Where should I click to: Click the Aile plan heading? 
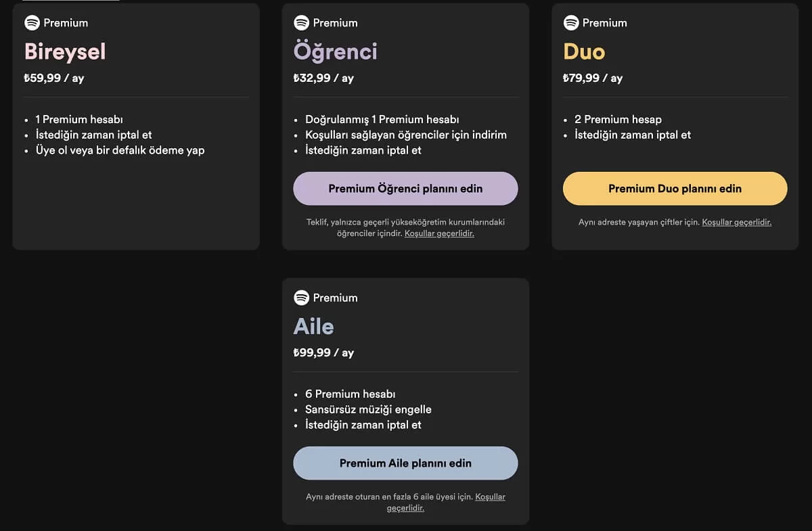[313, 326]
